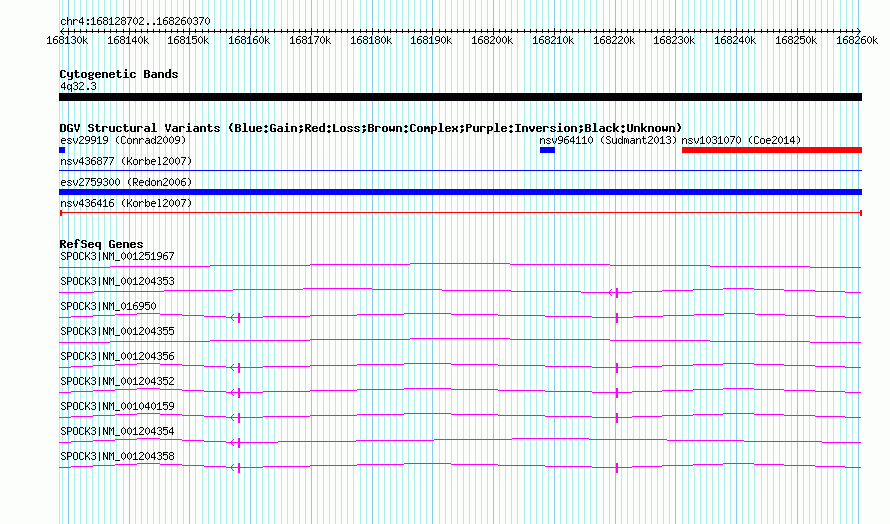This screenshot has width=890, height=524.
Task: Click the RefSeq Genes track title
Action: tap(101, 244)
